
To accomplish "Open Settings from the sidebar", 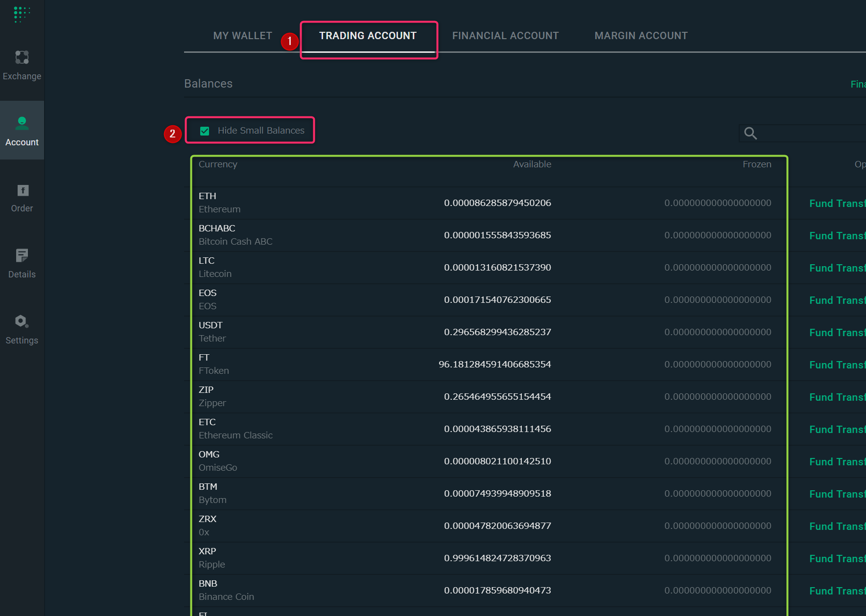I will point(22,330).
